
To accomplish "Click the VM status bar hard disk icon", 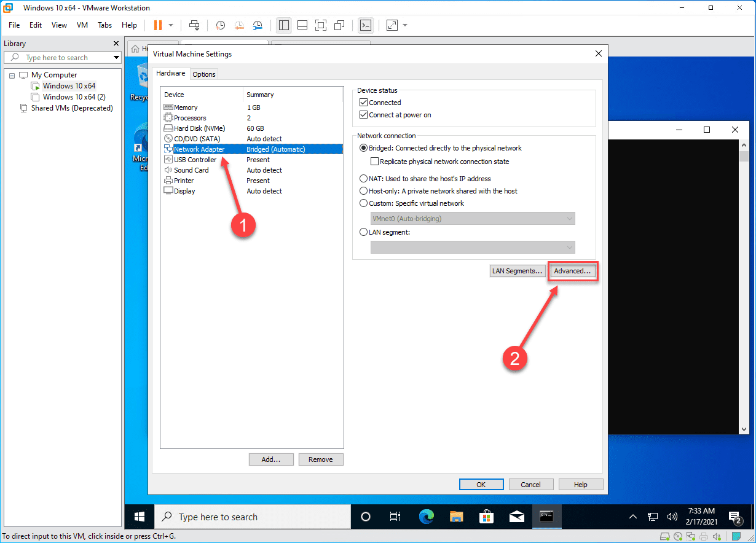I will (665, 536).
